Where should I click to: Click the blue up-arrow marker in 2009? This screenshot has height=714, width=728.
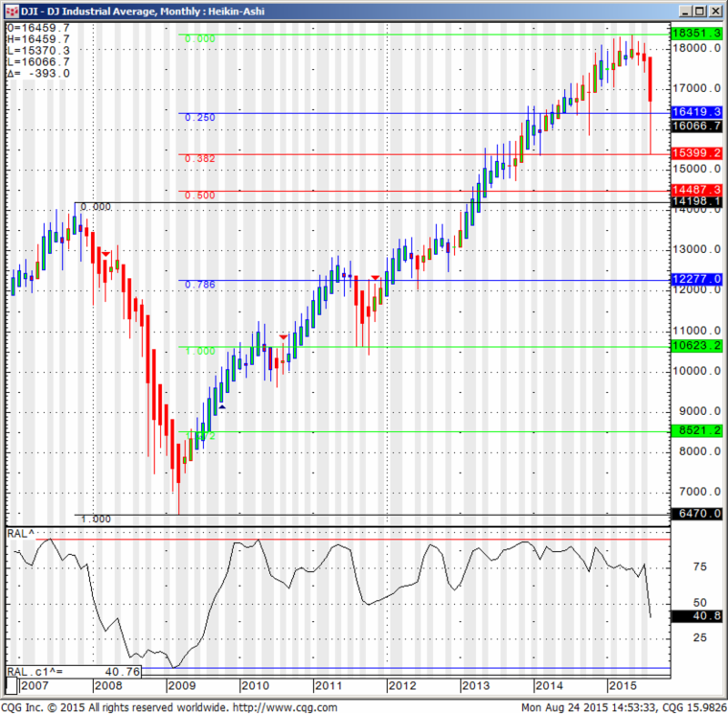pyautogui.click(x=222, y=407)
